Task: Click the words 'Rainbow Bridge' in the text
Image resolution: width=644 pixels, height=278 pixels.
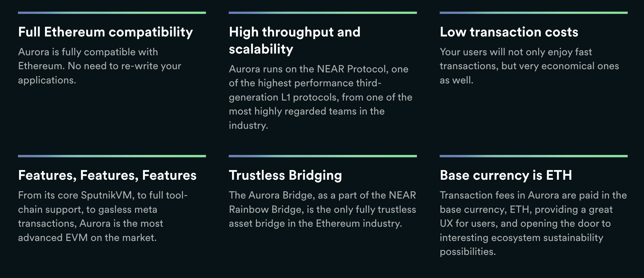Action: [x=266, y=210]
